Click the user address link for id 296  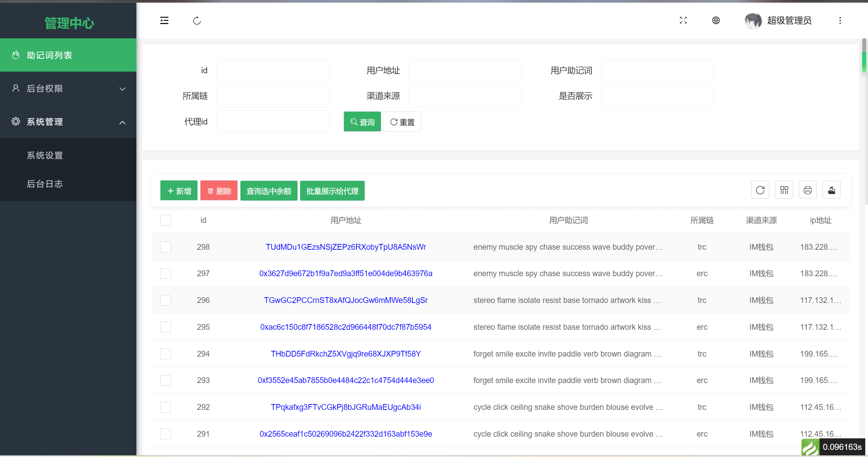click(345, 300)
